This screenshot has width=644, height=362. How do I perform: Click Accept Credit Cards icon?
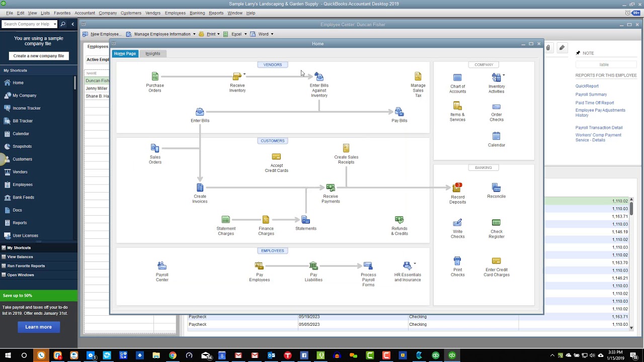(276, 157)
